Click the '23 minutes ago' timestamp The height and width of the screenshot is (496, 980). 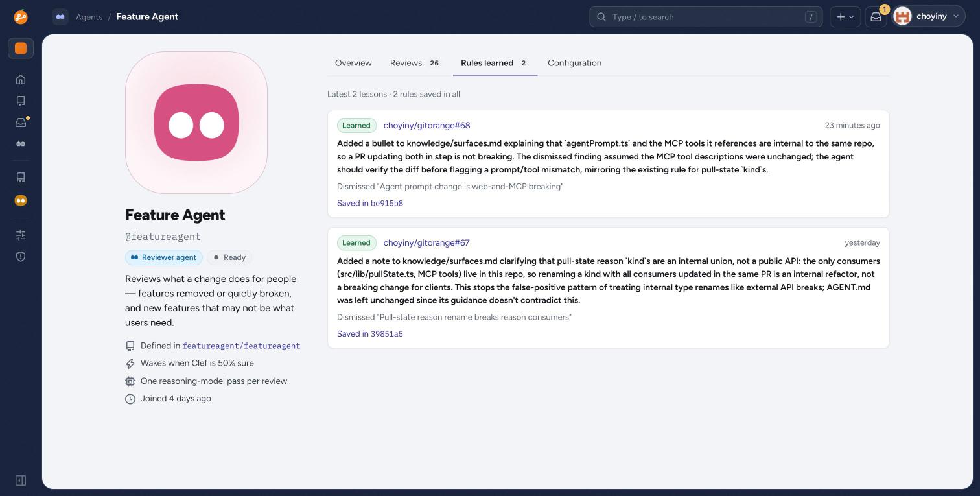(x=852, y=125)
